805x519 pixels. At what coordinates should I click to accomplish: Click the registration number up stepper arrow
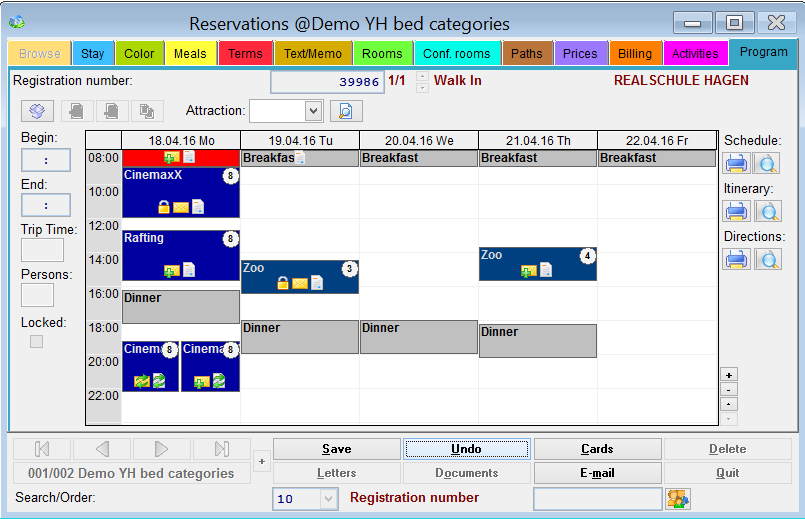(422, 76)
